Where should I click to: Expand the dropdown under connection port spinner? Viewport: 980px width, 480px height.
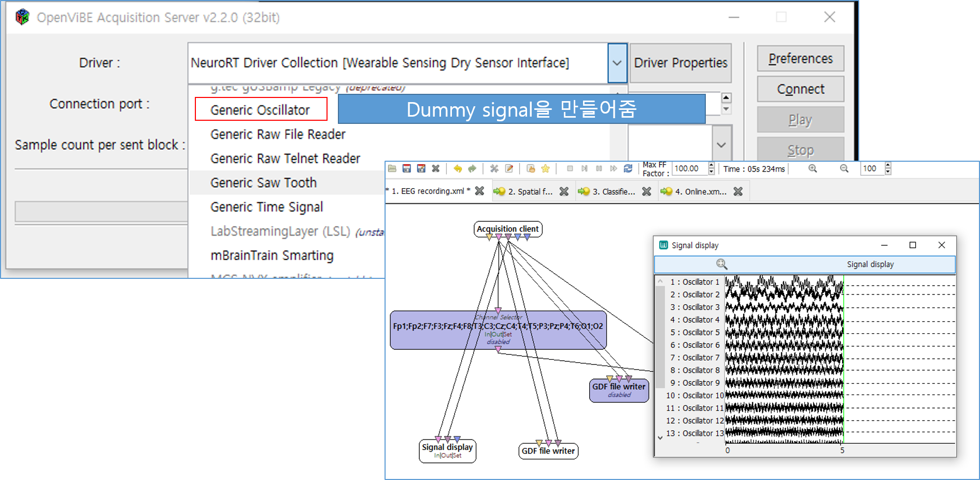[721, 145]
